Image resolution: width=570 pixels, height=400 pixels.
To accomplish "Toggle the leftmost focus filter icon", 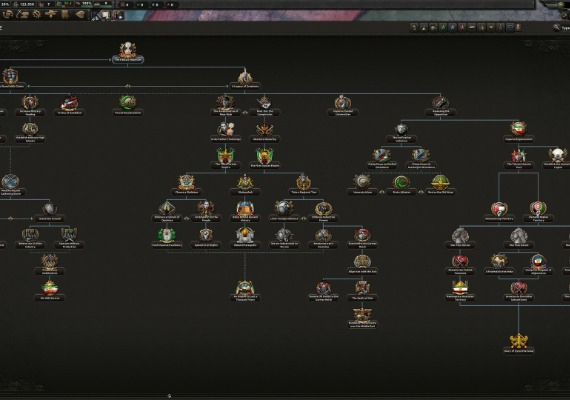I will tap(414, 27).
